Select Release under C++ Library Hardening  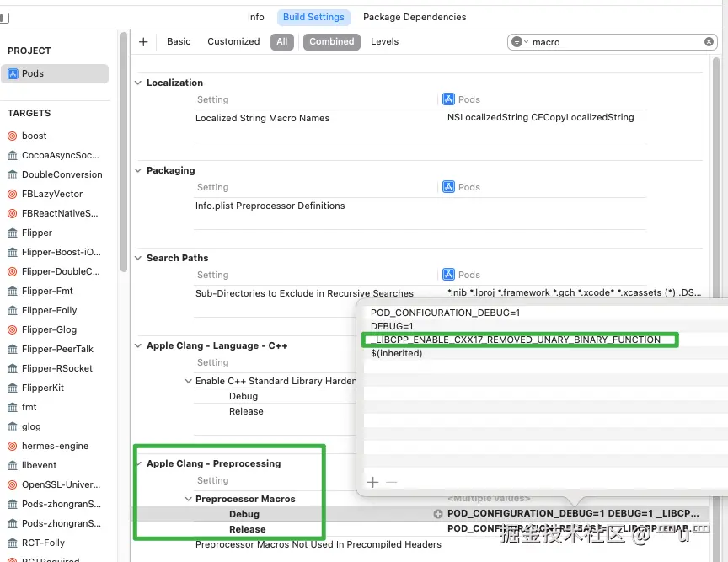pyautogui.click(x=246, y=411)
